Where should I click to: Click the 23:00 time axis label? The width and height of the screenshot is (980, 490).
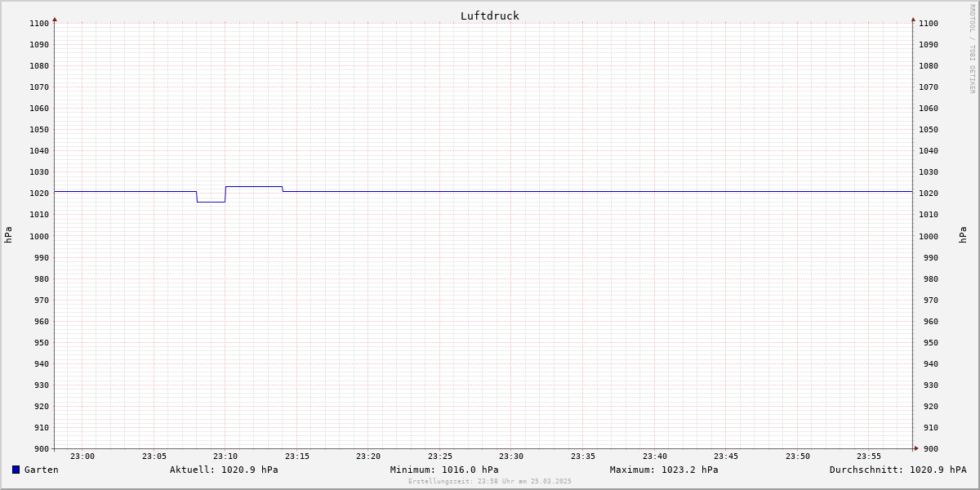coord(82,457)
